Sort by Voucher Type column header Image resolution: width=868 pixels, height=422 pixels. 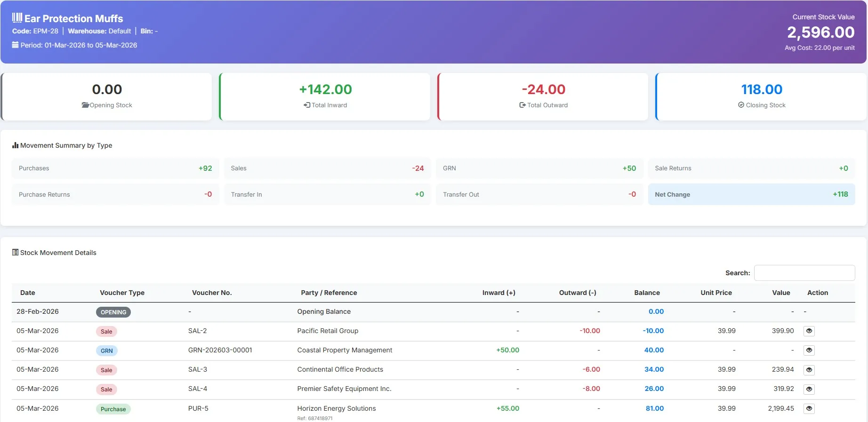[122, 293]
